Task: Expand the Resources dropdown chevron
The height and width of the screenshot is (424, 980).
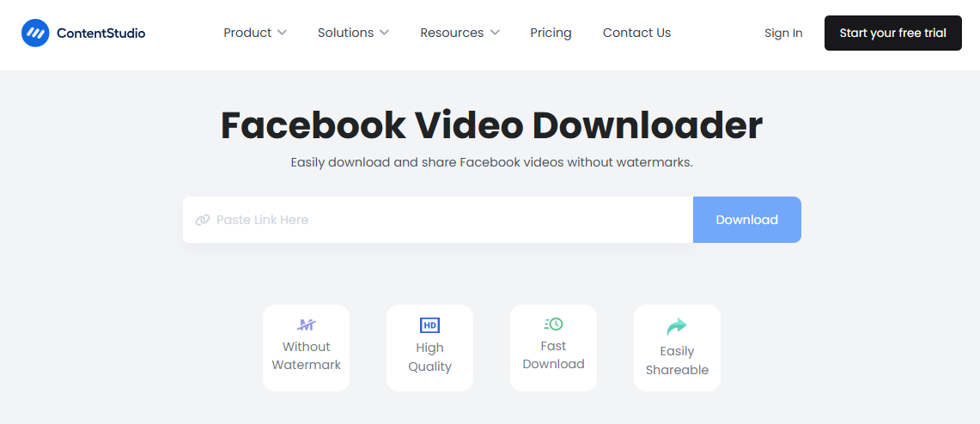Action: pyautogui.click(x=495, y=33)
